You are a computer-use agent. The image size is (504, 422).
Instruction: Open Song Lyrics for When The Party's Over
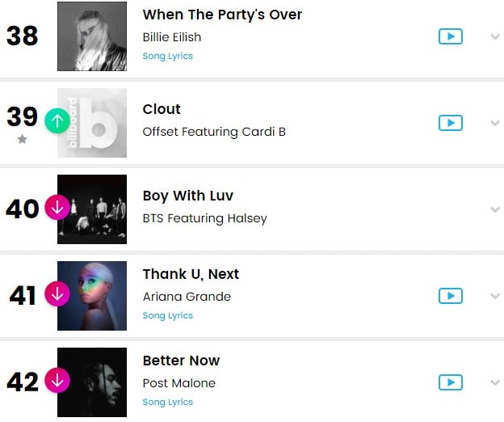pos(167,57)
